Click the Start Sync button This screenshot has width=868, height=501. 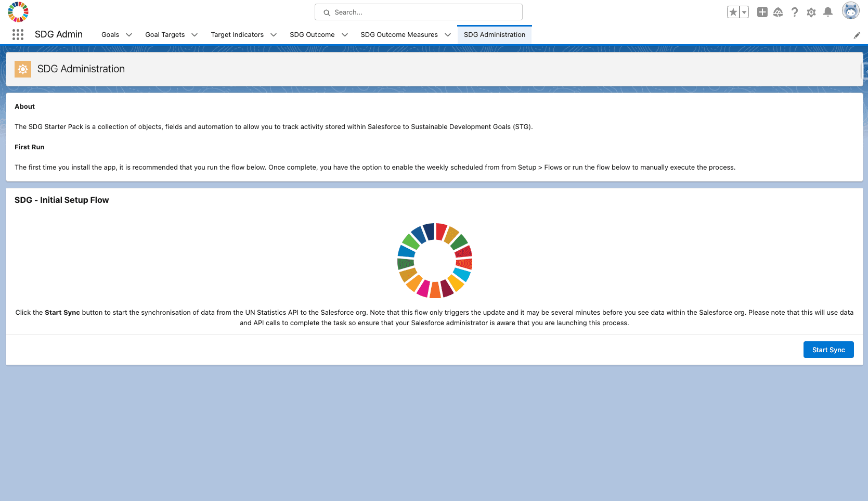point(828,350)
